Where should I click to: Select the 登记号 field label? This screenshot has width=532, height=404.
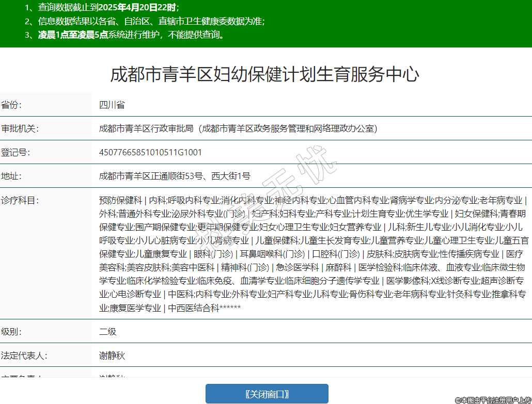click(x=16, y=152)
